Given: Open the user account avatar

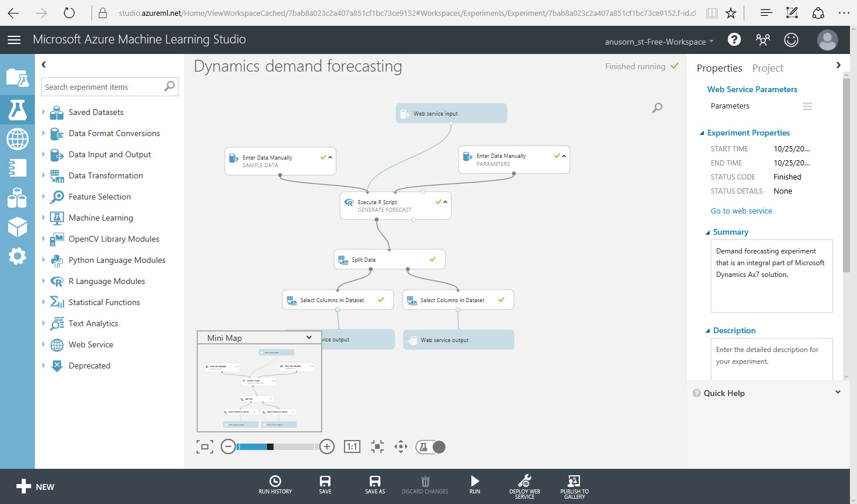Looking at the screenshot, I should point(828,40).
